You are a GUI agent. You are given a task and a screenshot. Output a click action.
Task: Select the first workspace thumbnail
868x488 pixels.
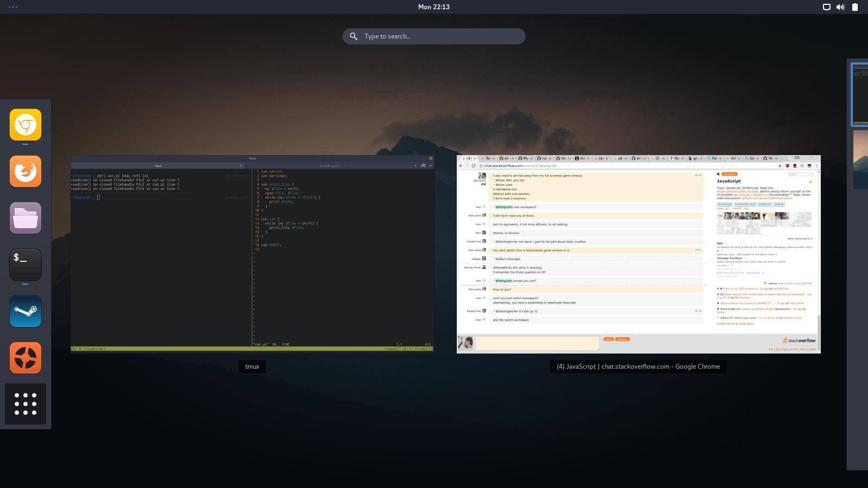(x=860, y=94)
